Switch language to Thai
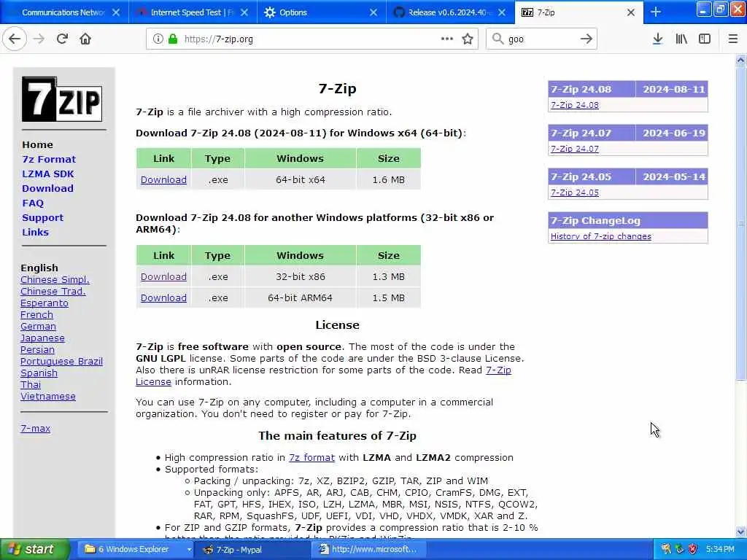Viewport: 747px width, 560px height. coord(31,384)
